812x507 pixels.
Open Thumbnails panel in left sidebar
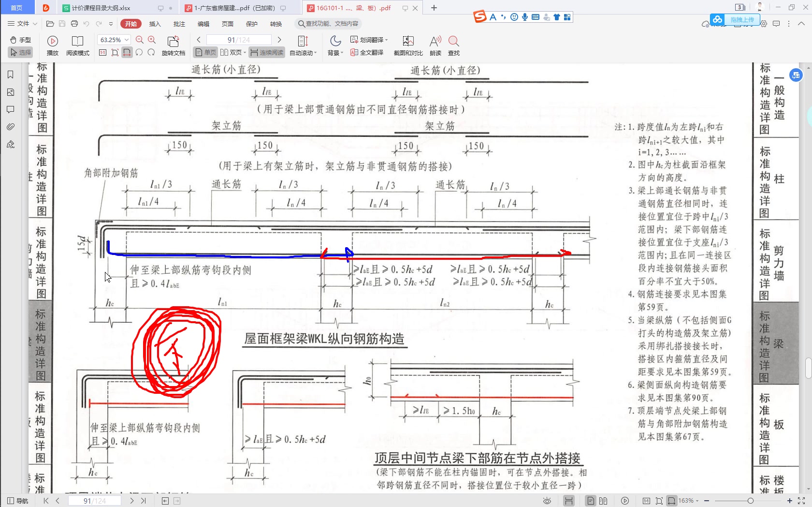click(11, 92)
